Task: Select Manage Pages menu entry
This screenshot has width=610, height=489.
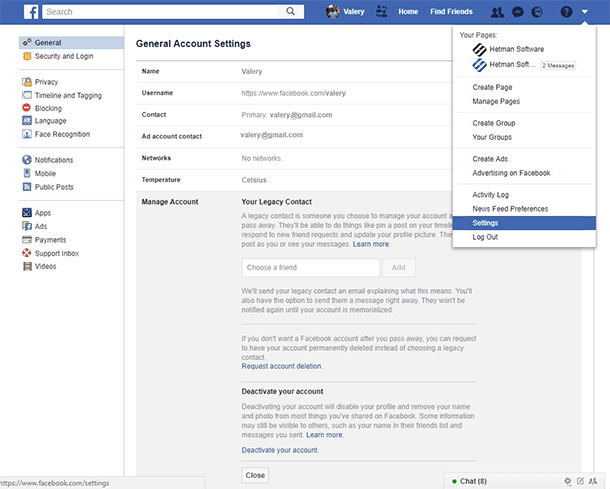Action: pos(496,101)
